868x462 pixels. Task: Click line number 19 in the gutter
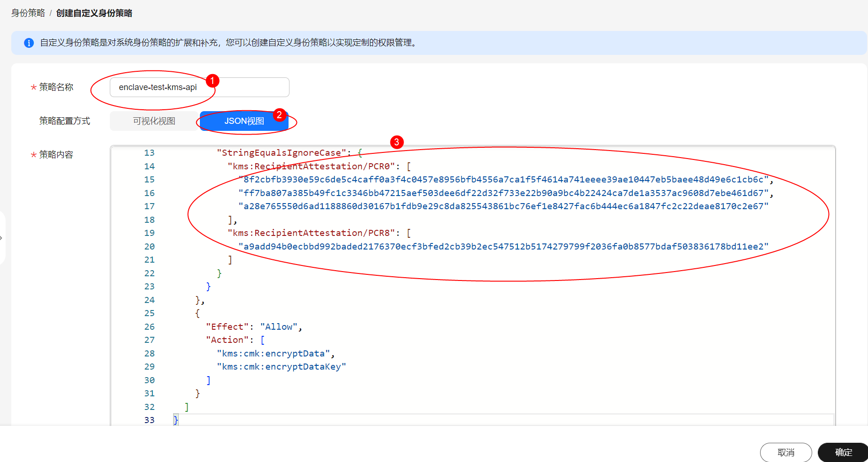click(x=149, y=233)
